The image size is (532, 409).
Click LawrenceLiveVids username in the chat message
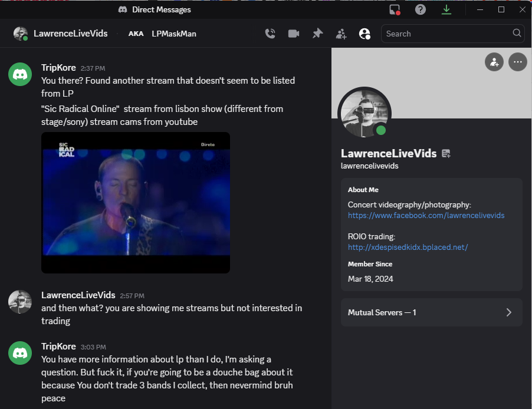click(78, 295)
